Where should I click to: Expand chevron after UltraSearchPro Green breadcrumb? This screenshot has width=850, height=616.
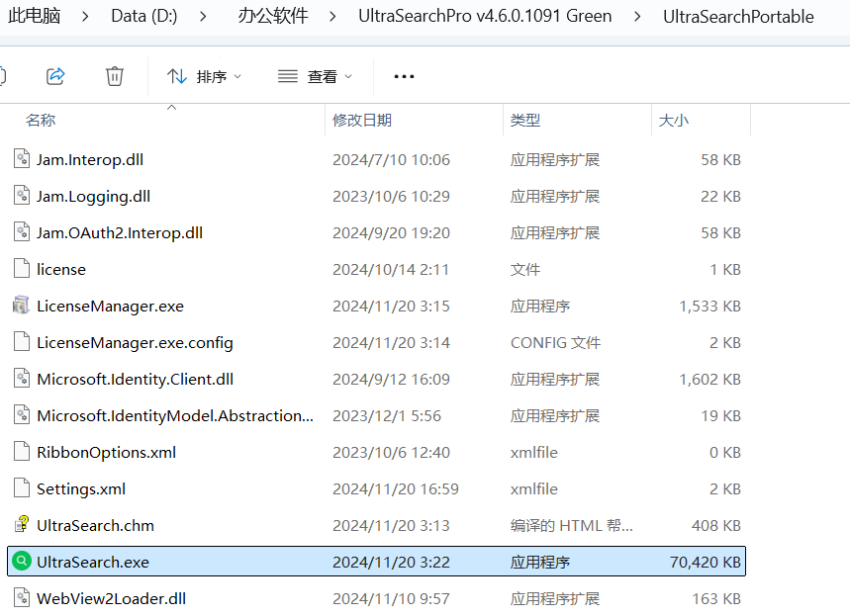tap(637, 17)
